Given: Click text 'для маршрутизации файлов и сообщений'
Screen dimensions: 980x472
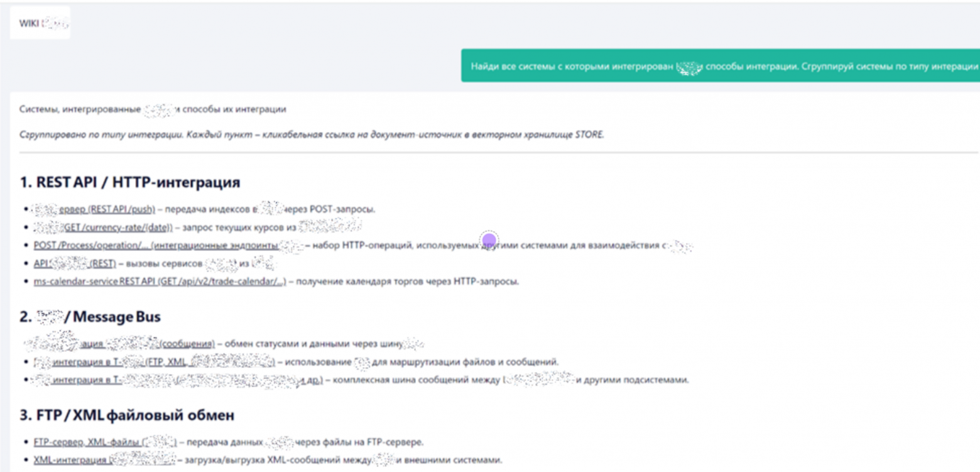Looking at the screenshot, I should [x=464, y=362].
